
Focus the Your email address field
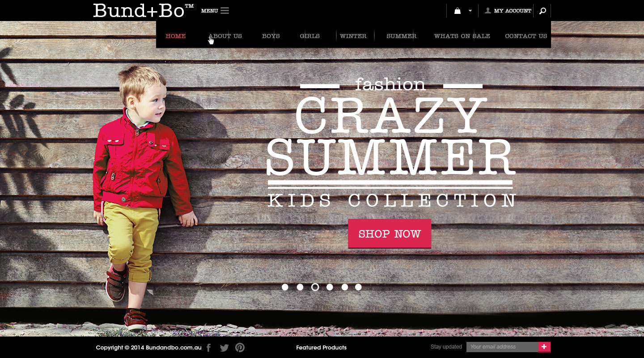(502, 347)
